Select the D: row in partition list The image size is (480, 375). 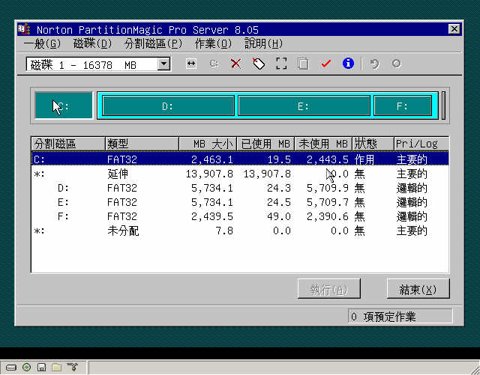240,188
